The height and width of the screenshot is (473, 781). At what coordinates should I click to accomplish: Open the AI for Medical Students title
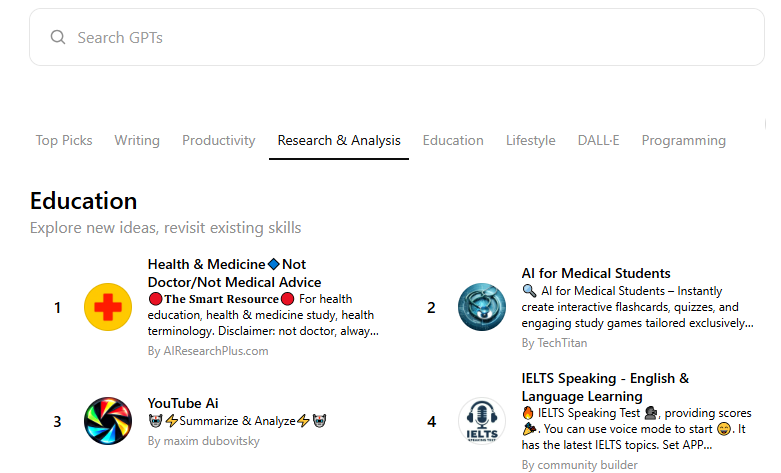[x=596, y=273]
